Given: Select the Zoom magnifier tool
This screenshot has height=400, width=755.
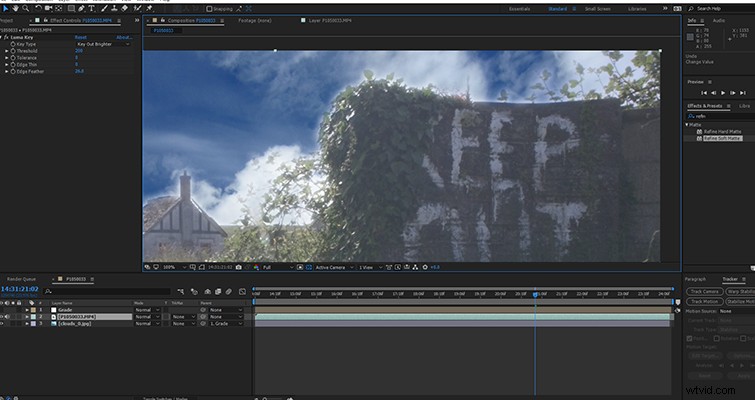Looking at the screenshot, I should point(25,9).
